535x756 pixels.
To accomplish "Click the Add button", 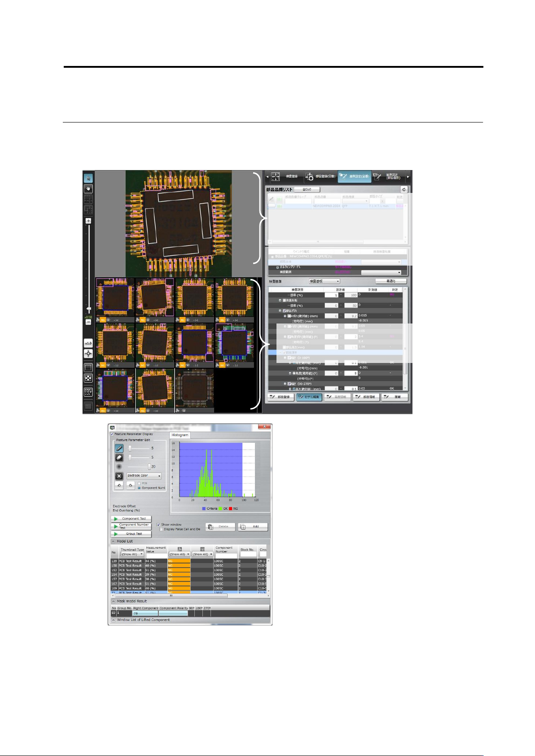I will pyautogui.click(x=253, y=527).
